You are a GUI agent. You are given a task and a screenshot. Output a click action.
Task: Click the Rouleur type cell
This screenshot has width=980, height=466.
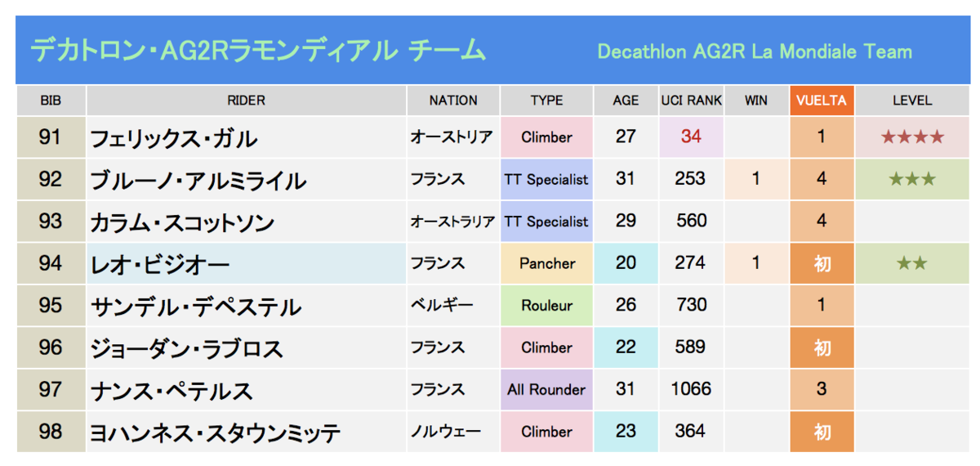[x=546, y=305]
